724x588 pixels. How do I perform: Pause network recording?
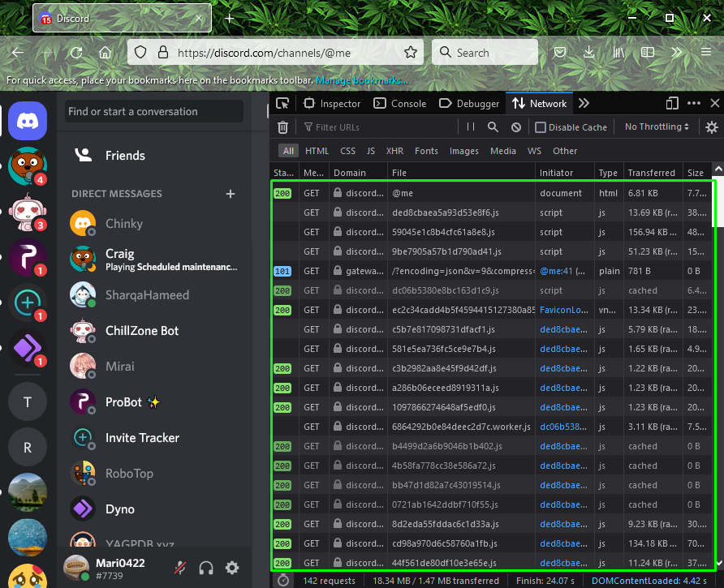point(471,127)
